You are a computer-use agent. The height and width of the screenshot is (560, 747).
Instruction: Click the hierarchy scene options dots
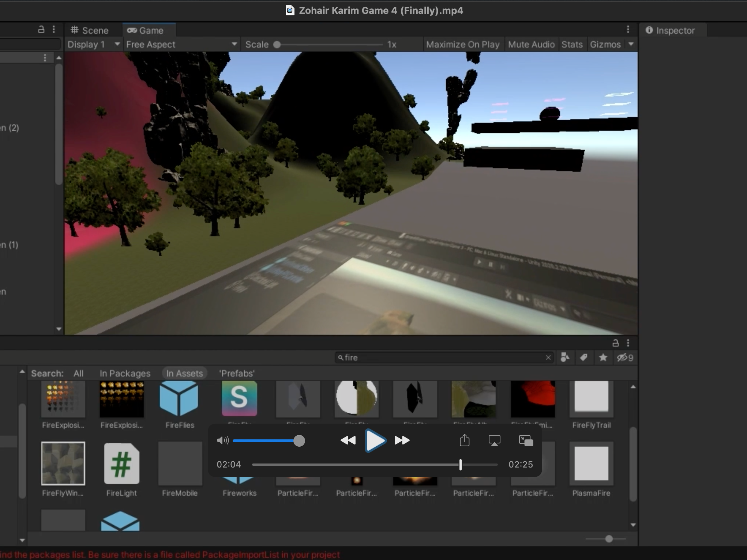pos(45,58)
